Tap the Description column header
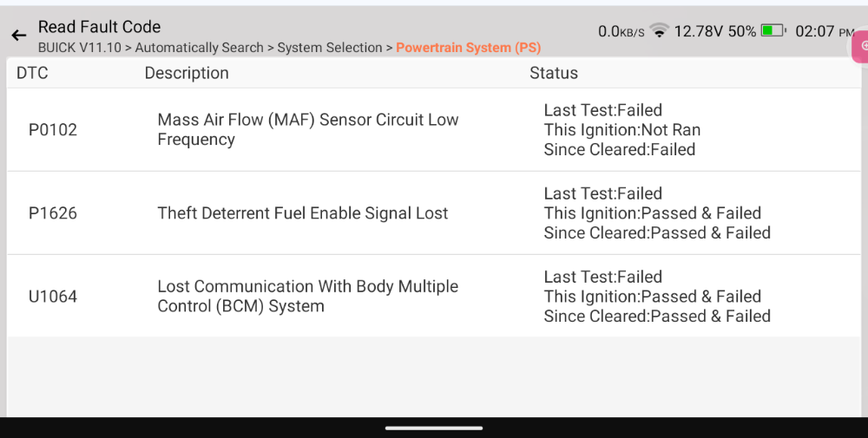868x438 pixels. tap(187, 73)
